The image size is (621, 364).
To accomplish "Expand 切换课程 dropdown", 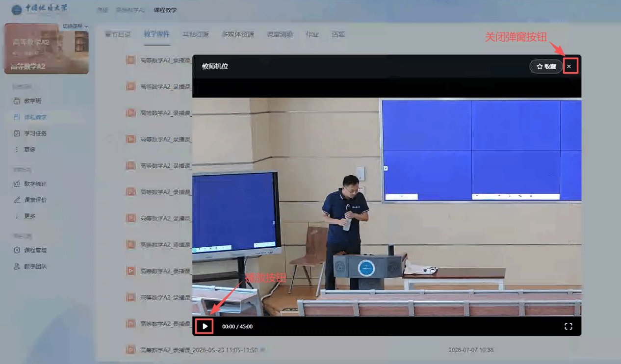I will [75, 26].
